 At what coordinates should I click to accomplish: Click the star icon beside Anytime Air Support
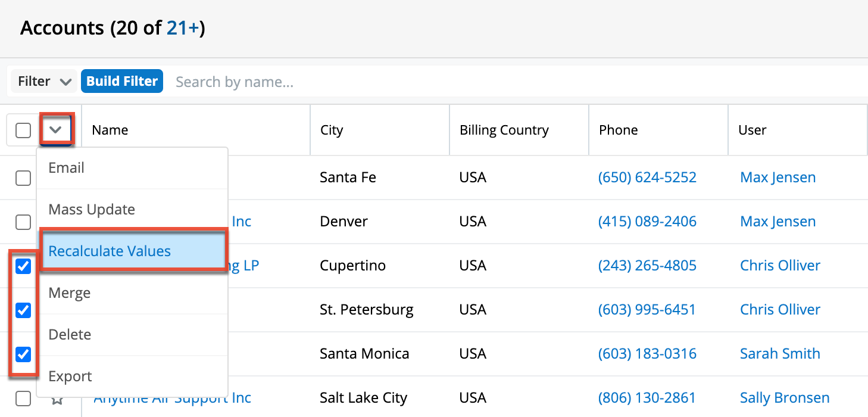[57, 399]
